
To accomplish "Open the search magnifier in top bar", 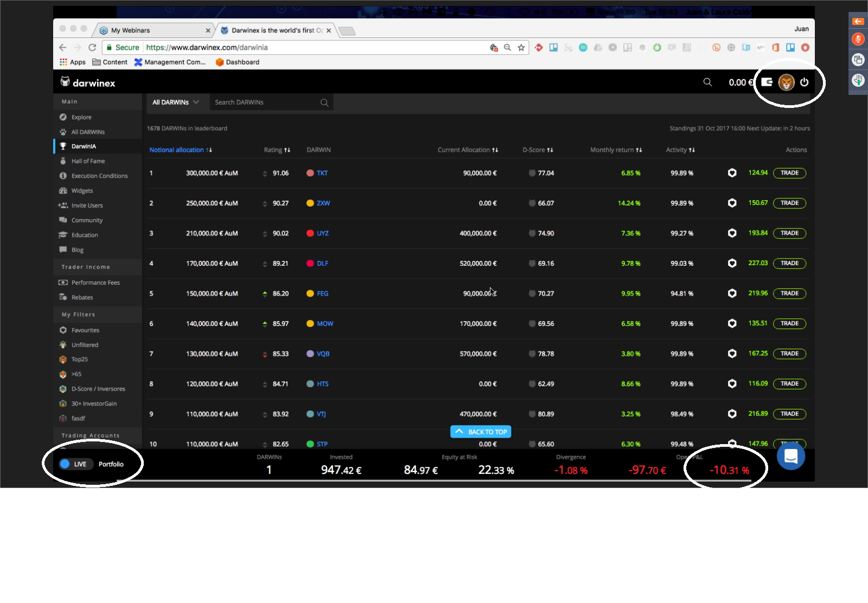I will pos(707,82).
